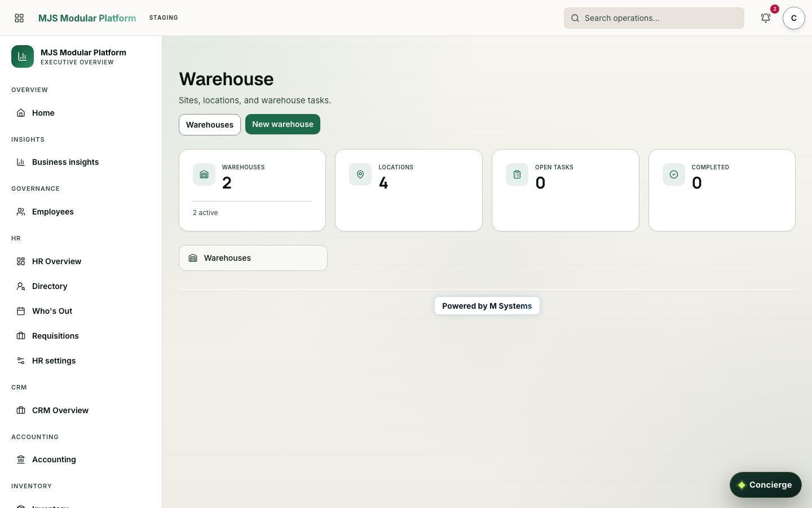Click the Locations card pin icon
This screenshot has width=812, height=508.
pos(360,174)
